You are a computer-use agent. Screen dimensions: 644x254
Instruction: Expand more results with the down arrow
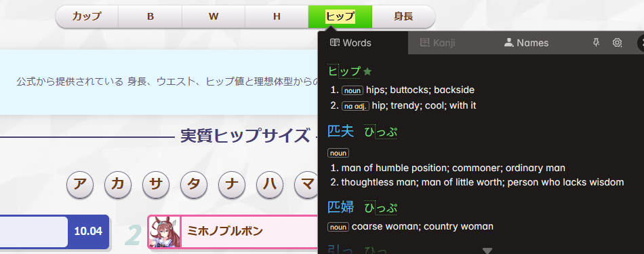click(x=487, y=251)
